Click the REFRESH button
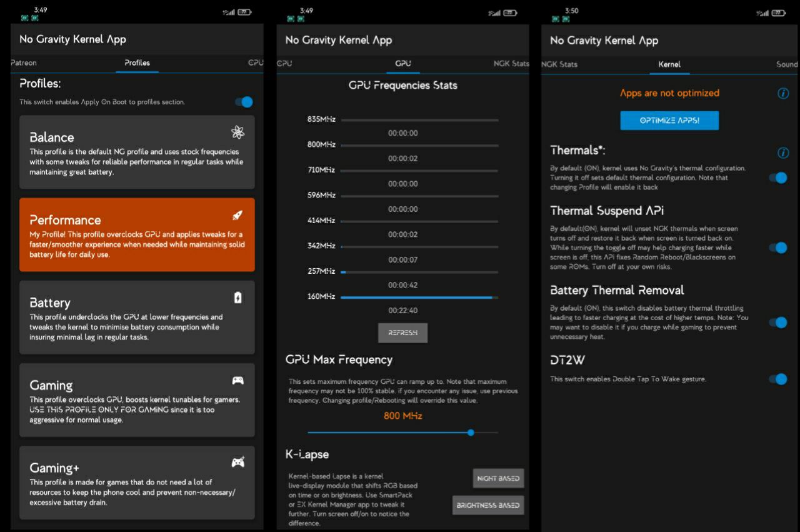Viewport: 800px width, 532px height. 402,333
